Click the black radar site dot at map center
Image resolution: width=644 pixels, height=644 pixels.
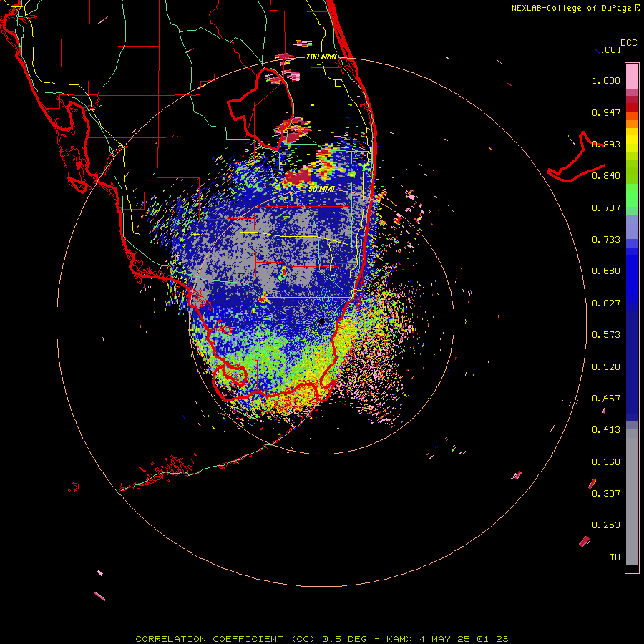(322, 321)
